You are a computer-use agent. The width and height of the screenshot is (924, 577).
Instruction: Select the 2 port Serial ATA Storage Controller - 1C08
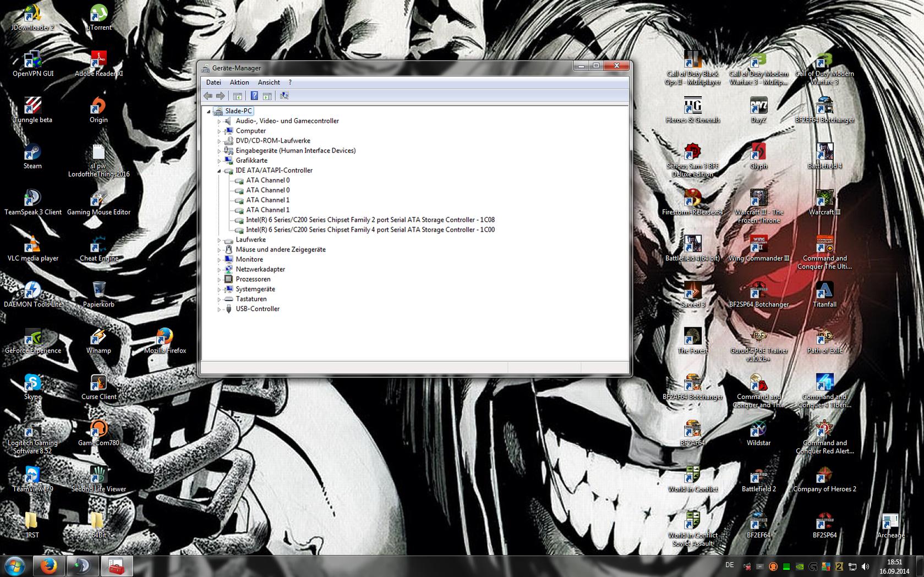[370, 220]
